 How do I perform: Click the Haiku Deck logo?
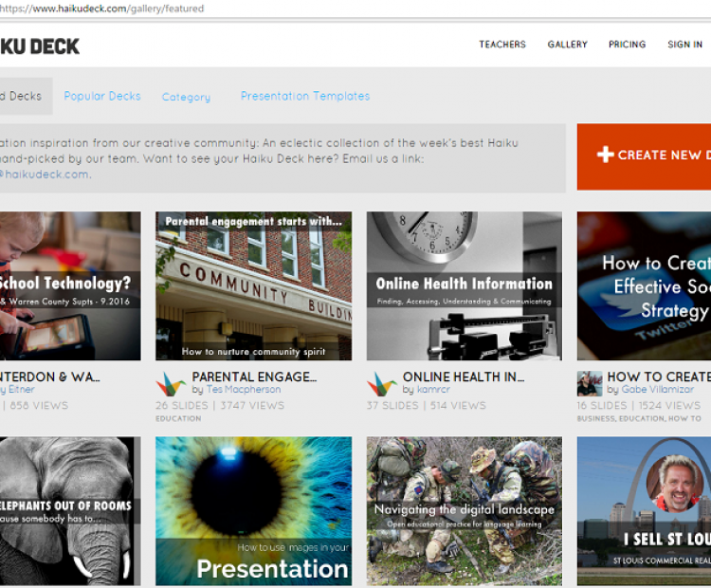38,46
